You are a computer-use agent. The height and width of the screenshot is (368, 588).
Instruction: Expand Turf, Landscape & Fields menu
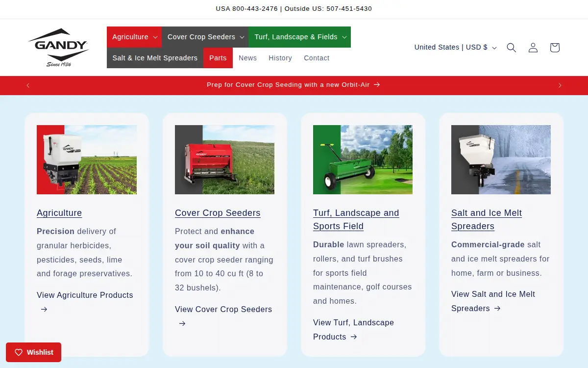[300, 37]
